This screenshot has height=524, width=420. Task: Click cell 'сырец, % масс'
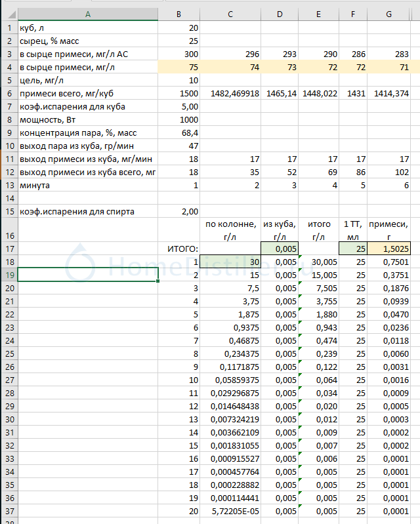point(88,41)
